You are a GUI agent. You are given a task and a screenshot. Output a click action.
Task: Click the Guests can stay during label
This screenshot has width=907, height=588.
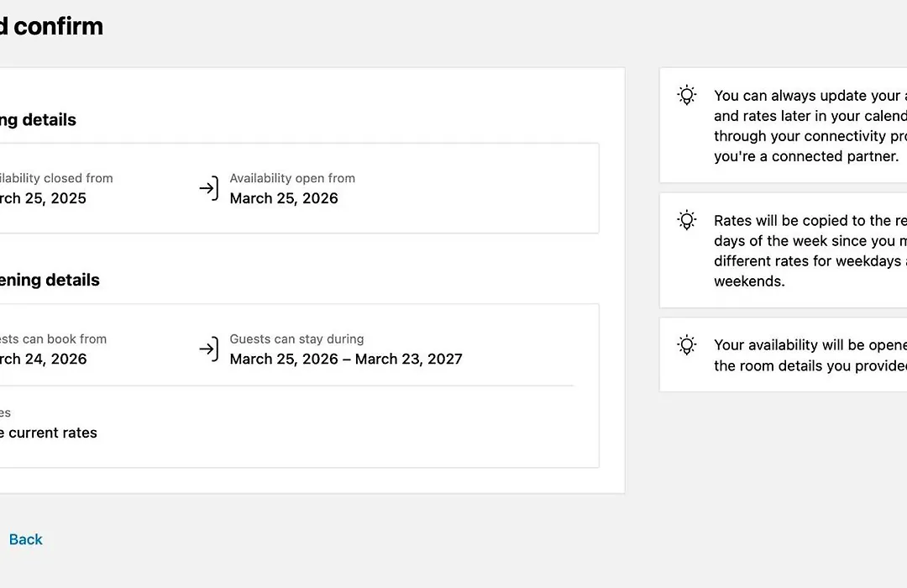pos(296,339)
